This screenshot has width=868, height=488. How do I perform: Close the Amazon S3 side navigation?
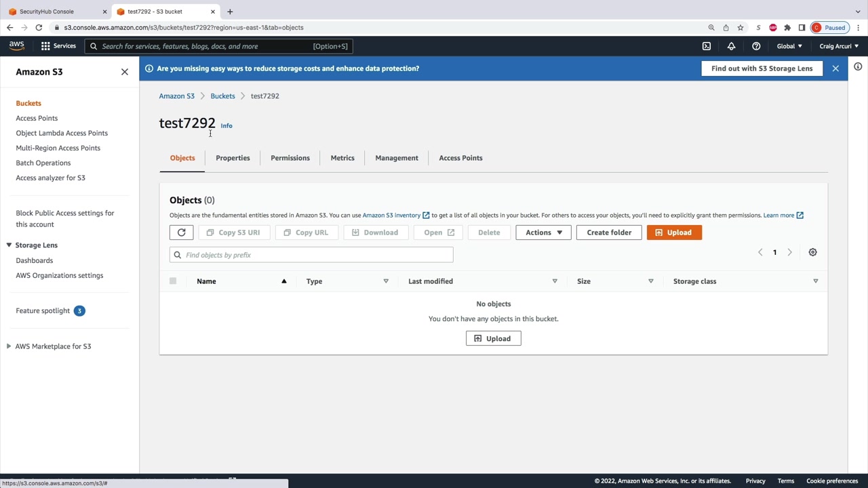click(125, 72)
